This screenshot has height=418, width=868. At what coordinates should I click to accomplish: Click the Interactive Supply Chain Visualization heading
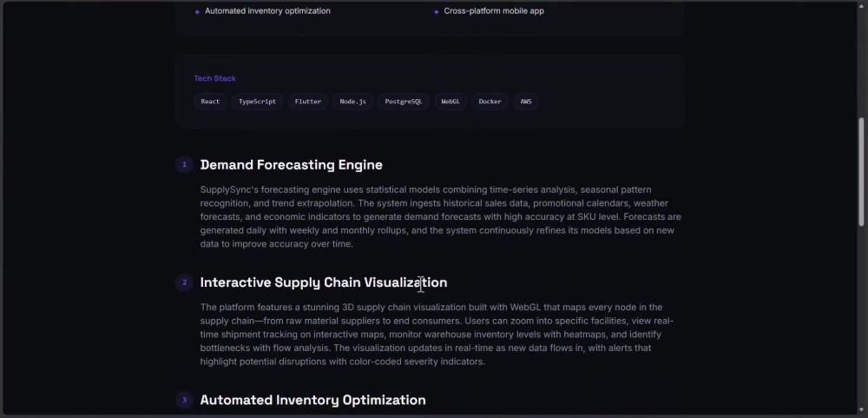point(323,282)
